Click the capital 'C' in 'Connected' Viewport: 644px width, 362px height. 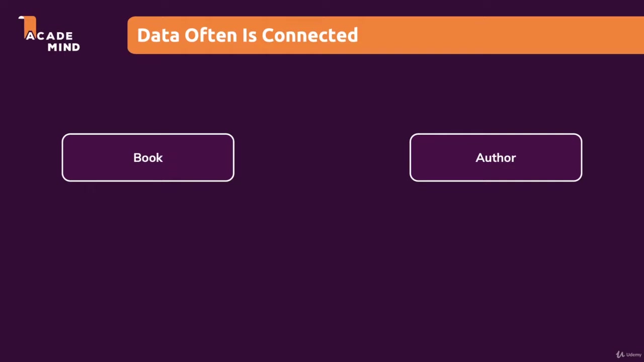[x=268, y=35]
